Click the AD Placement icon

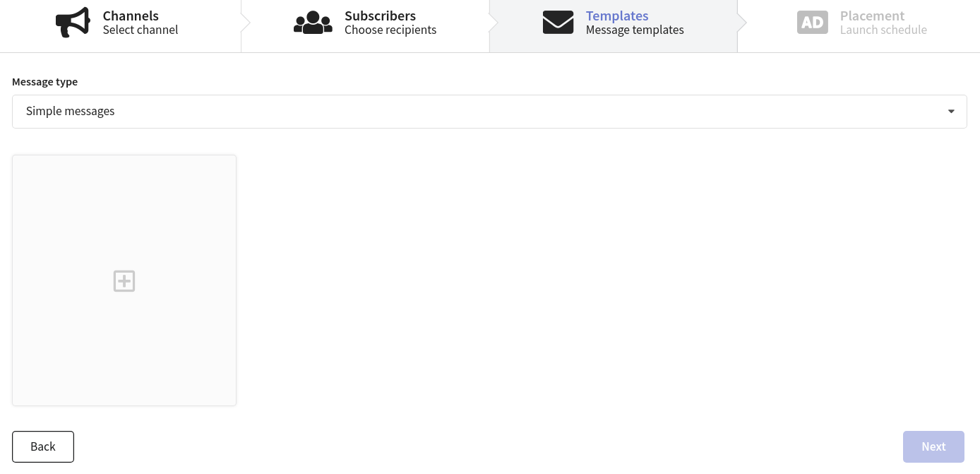pyautogui.click(x=813, y=23)
